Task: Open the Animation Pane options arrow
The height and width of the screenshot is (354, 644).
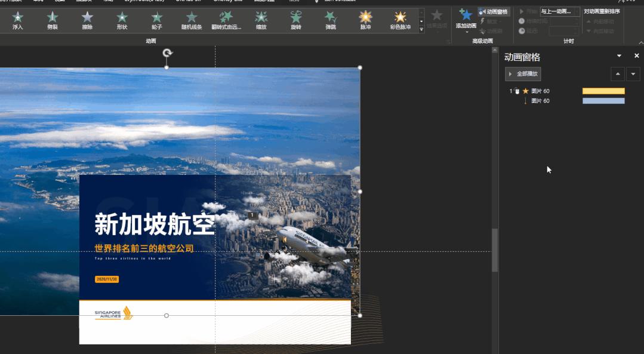Action: (x=619, y=55)
